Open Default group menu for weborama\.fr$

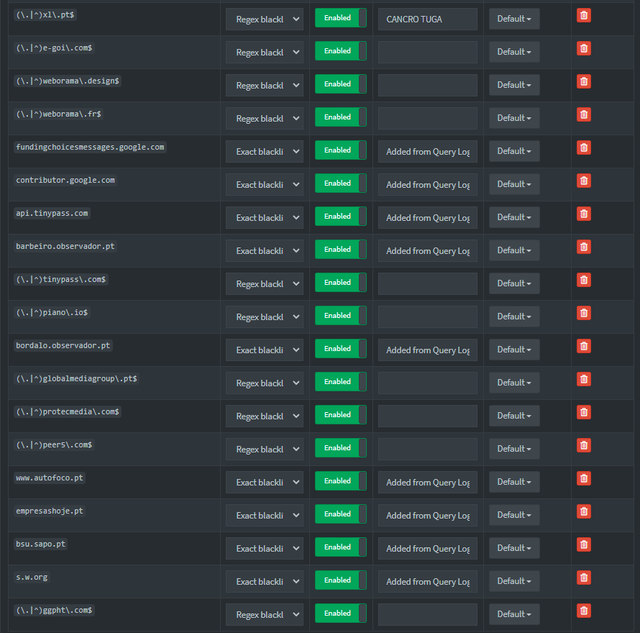(514, 118)
